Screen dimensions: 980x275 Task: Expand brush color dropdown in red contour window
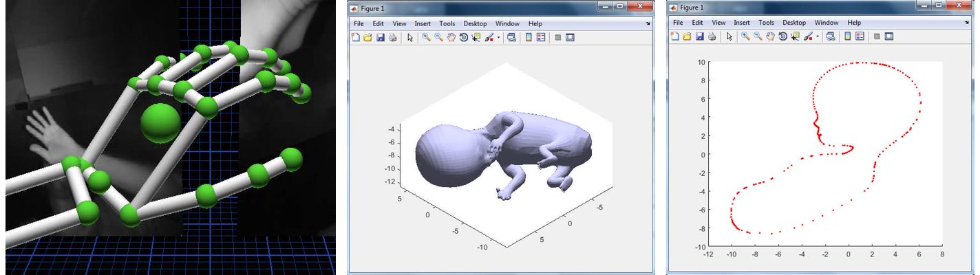[818, 36]
